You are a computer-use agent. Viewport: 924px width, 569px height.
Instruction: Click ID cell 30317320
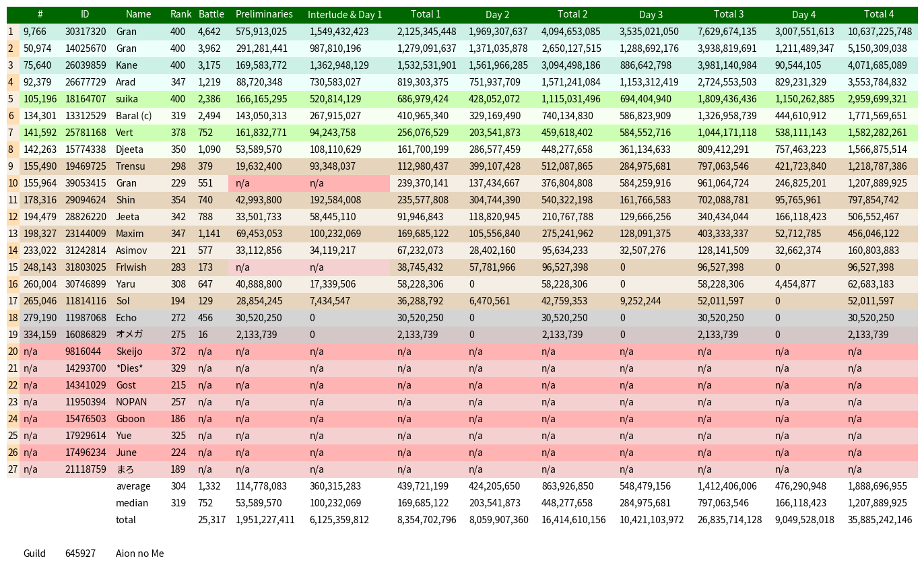(x=86, y=32)
